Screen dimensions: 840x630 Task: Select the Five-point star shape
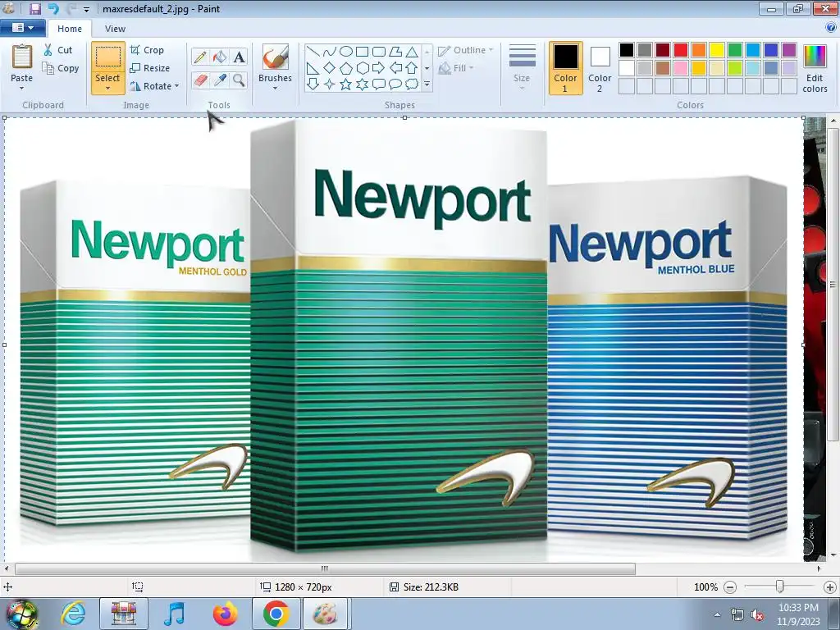(x=346, y=84)
